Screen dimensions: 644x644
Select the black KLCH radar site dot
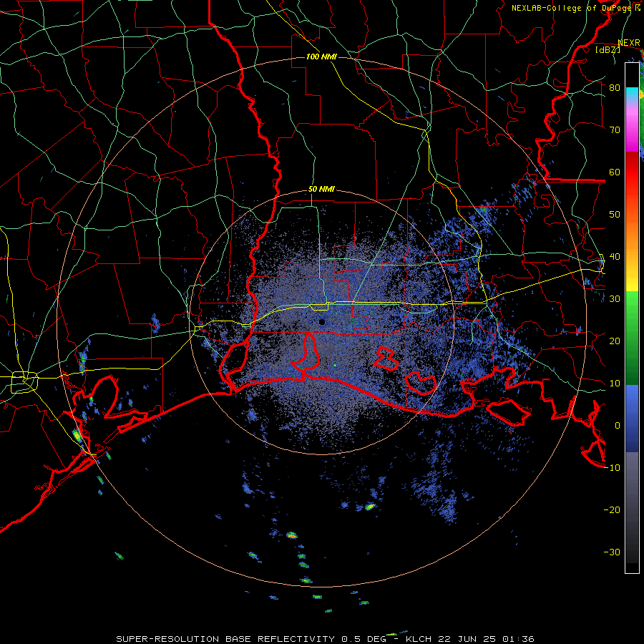click(x=322, y=322)
